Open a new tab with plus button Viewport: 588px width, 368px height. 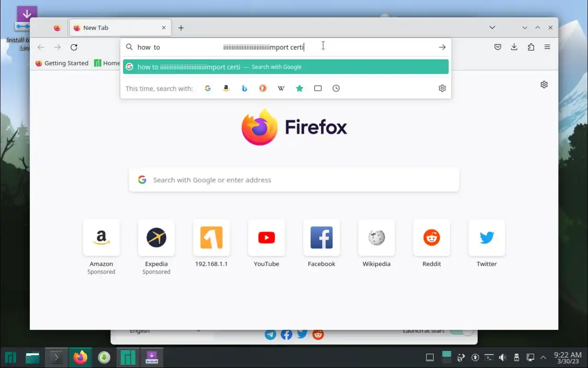tap(181, 28)
